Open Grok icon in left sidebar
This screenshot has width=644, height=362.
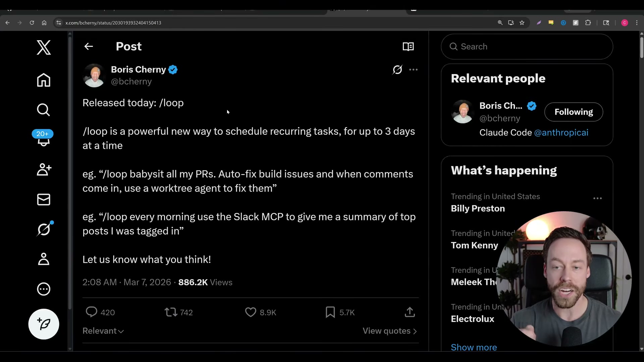click(x=44, y=229)
